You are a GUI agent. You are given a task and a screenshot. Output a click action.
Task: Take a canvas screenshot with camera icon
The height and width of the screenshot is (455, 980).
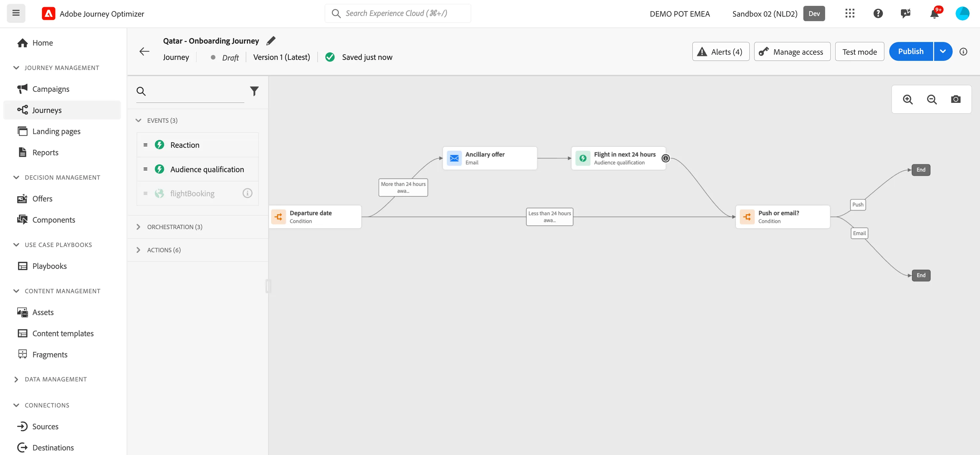click(x=956, y=99)
